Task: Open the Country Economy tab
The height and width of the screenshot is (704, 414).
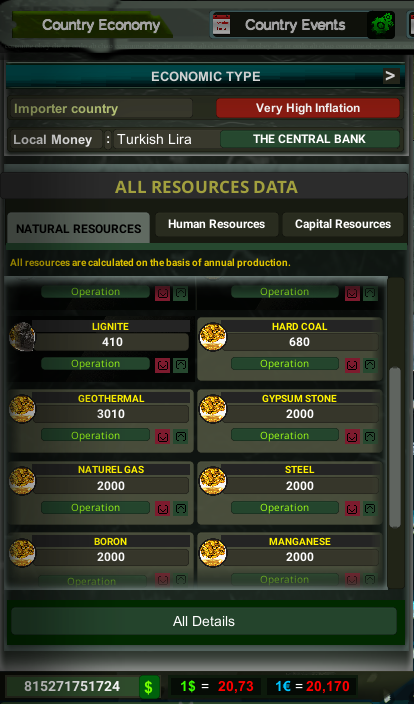Action: click(92, 25)
